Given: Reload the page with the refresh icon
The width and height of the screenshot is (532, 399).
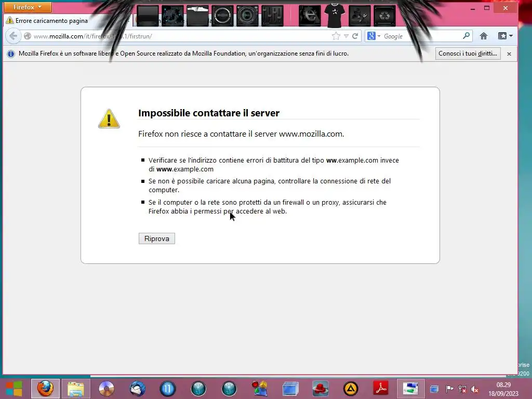Looking at the screenshot, I should pos(355,36).
